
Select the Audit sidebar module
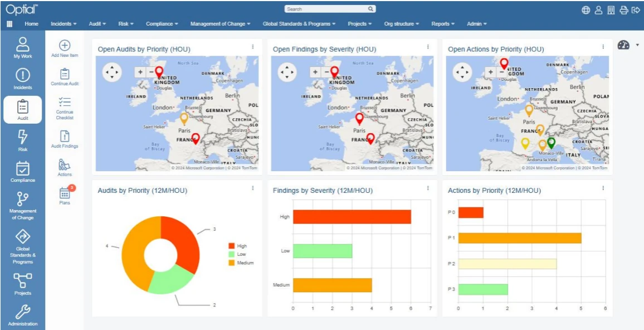(23, 110)
